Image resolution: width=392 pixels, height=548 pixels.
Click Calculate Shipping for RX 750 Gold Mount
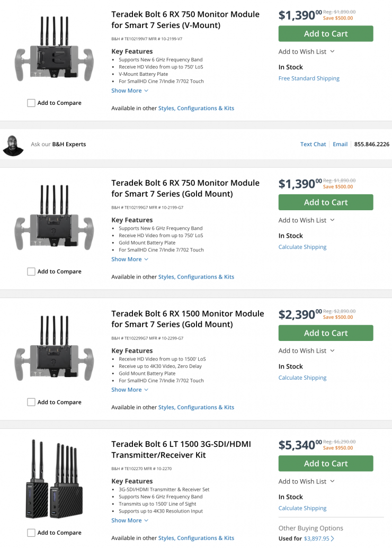pyautogui.click(x=302, y=247)
